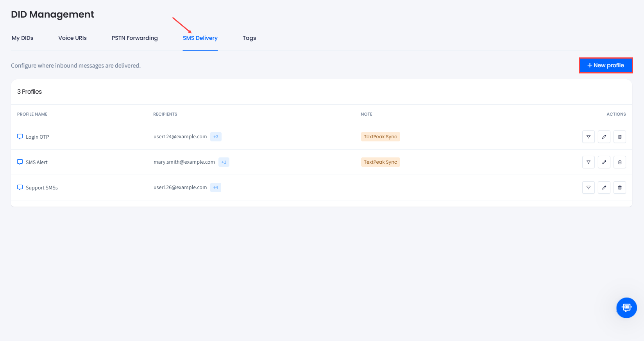Click the TextPeak Sync note on SMS Alert

click(x=380, y=162)
